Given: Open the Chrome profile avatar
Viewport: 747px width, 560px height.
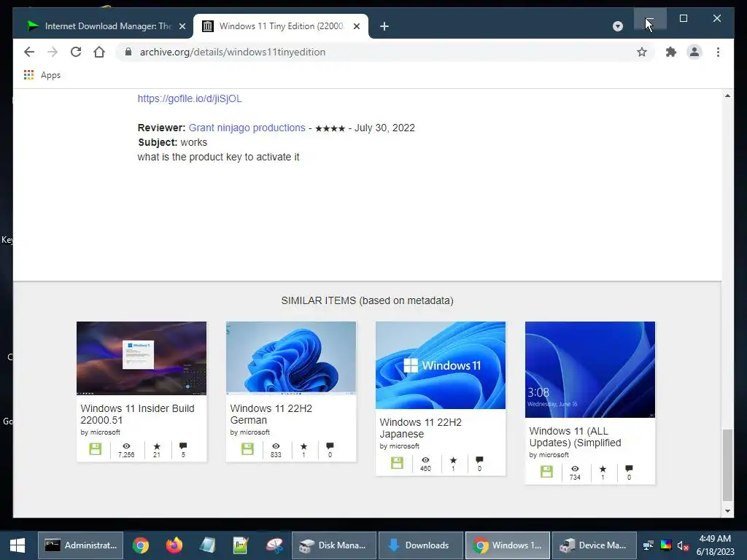Looking at the screenshot, I should [x=694, y=52].
